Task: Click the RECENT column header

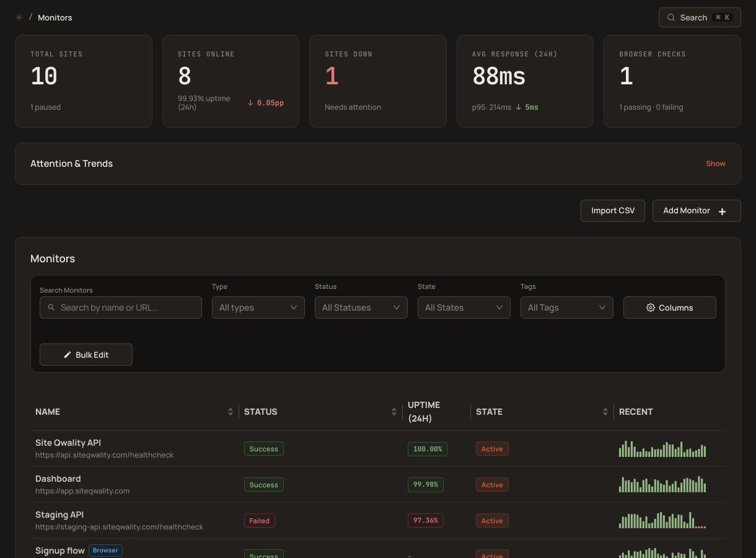Action: (636, 412)
